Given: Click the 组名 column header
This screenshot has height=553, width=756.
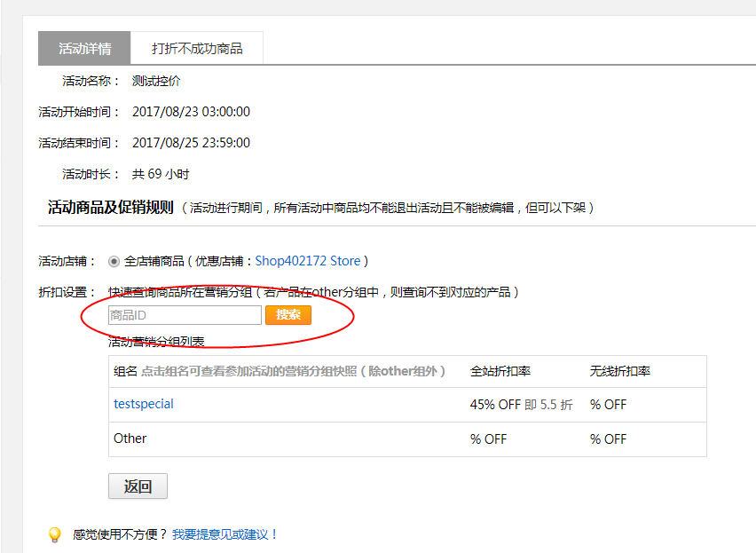Looking at the screenshot, I should 125,371.
